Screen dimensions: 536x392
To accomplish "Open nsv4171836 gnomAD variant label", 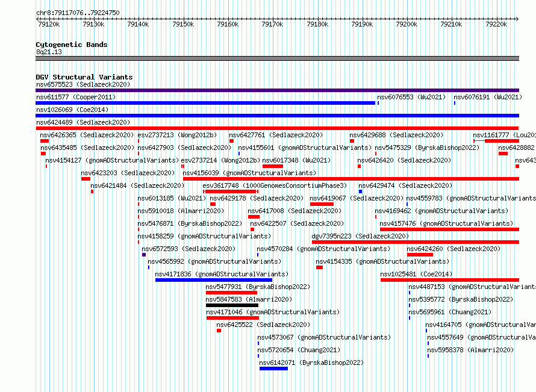I will coord(222,274).
